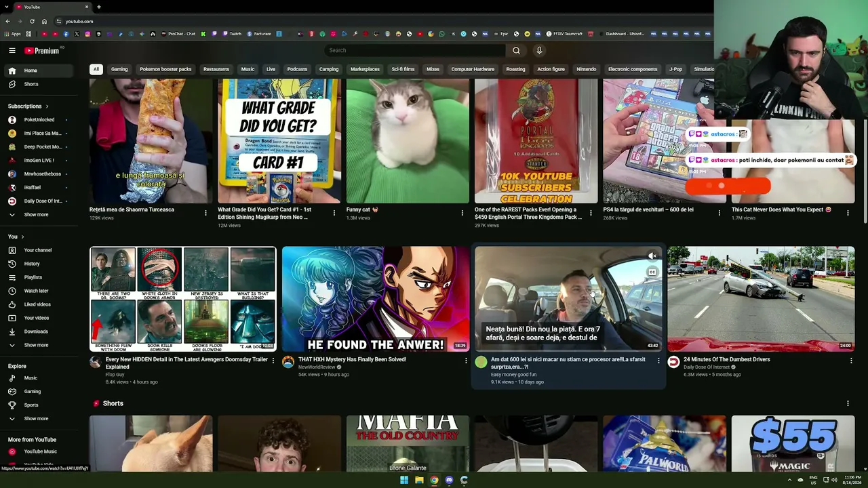
Task: Start voice search with the microphone
Action: (539, 50)
